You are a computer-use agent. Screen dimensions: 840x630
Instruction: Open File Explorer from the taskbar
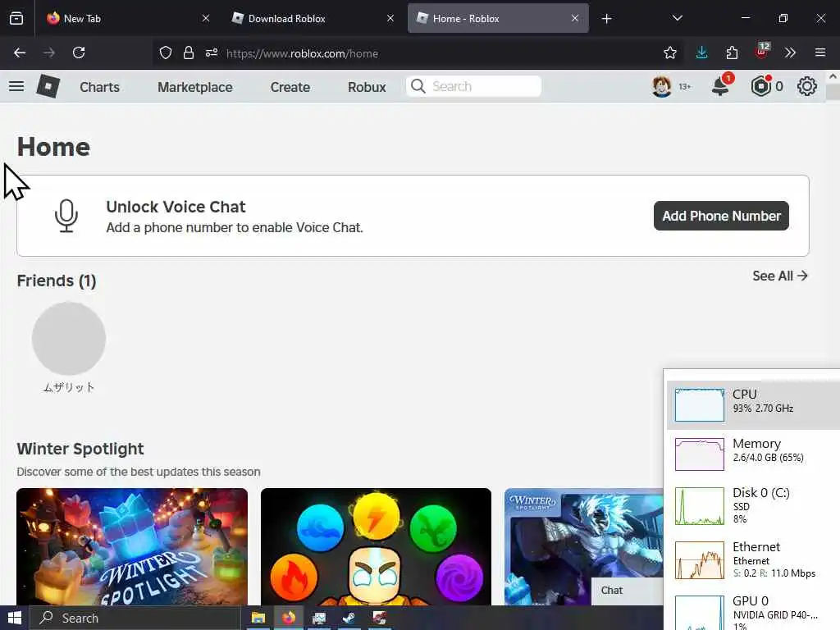258,618
